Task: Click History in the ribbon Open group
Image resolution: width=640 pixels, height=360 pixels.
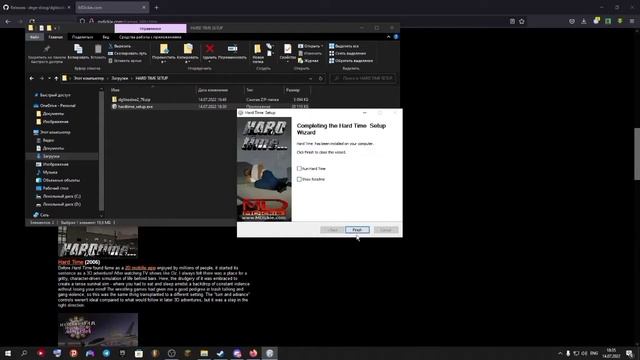Action: 308,61
